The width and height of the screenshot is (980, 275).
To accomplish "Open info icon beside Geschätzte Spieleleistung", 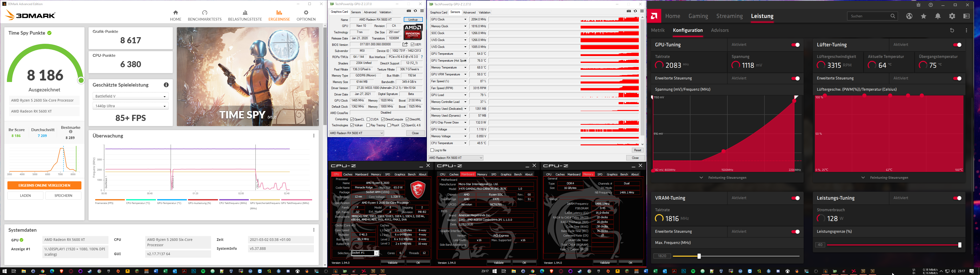I will 166,85.
